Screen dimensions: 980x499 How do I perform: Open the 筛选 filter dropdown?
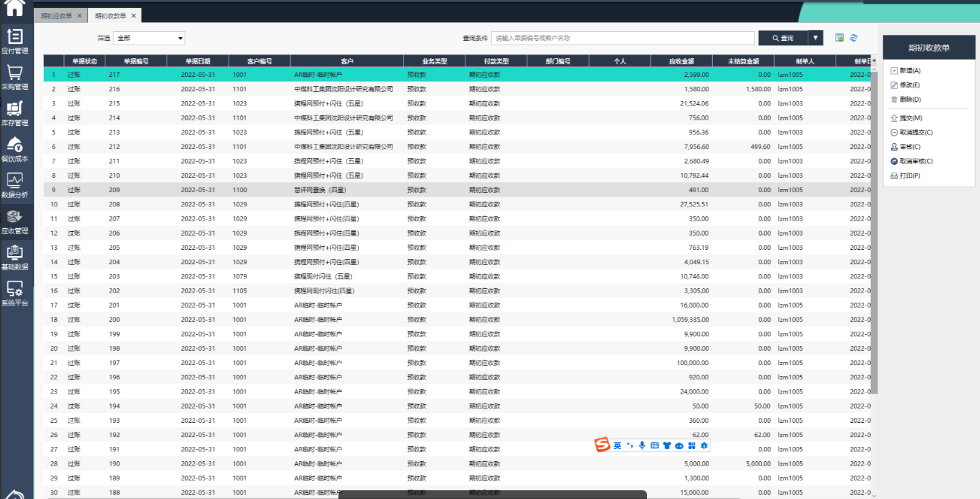[x=149, y=38]
